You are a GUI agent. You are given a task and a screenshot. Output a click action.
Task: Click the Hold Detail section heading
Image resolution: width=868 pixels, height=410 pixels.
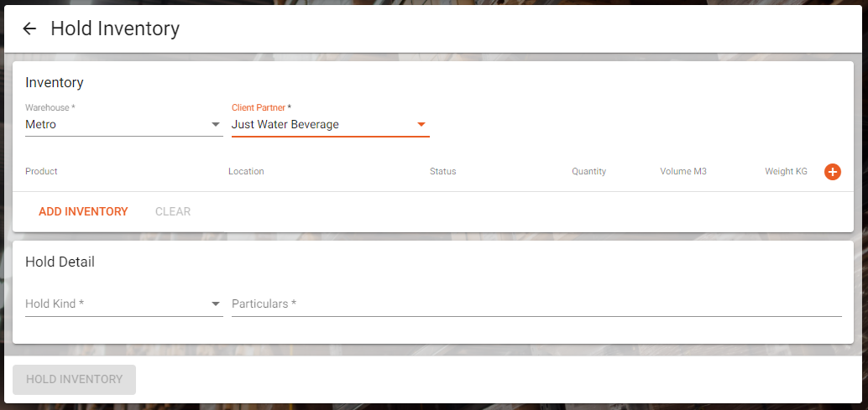coord(60,262)
